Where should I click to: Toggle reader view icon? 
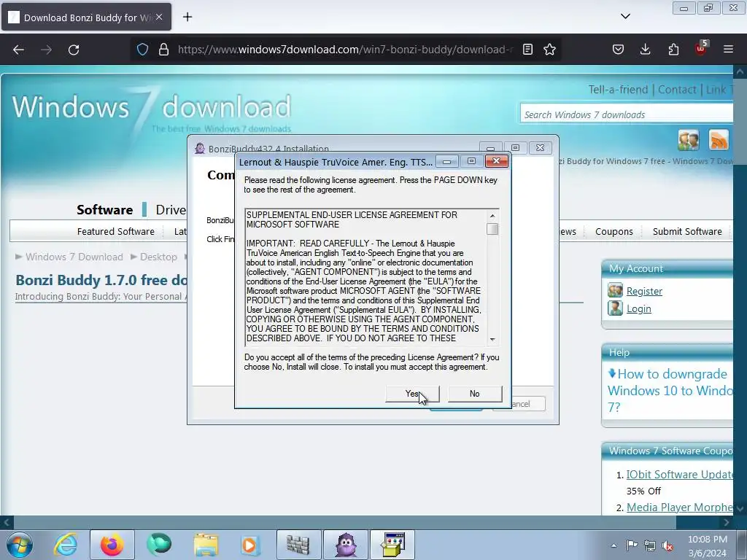[x=527, y=49]
